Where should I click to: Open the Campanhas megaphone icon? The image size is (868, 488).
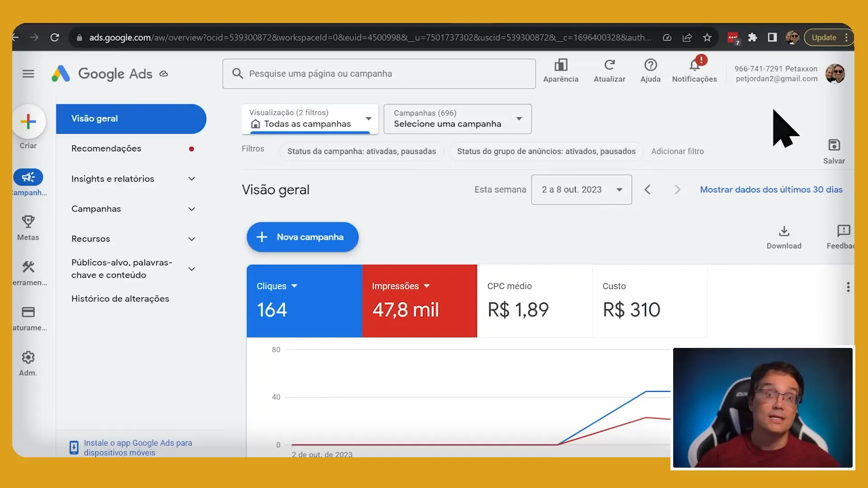[x=28, y=177]
